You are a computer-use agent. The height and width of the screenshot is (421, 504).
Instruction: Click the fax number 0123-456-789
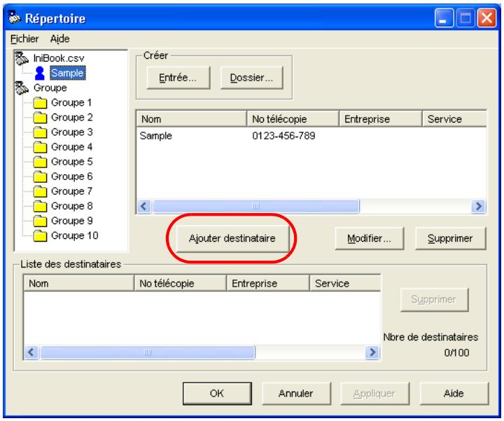click(283, 136)
